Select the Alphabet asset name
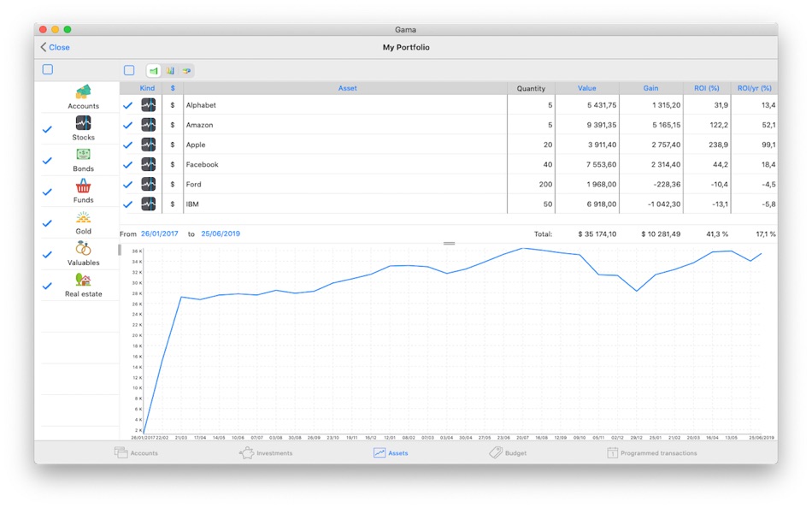Image resolution: width=812 pixels, height=508 pixels. pos(201,105)
